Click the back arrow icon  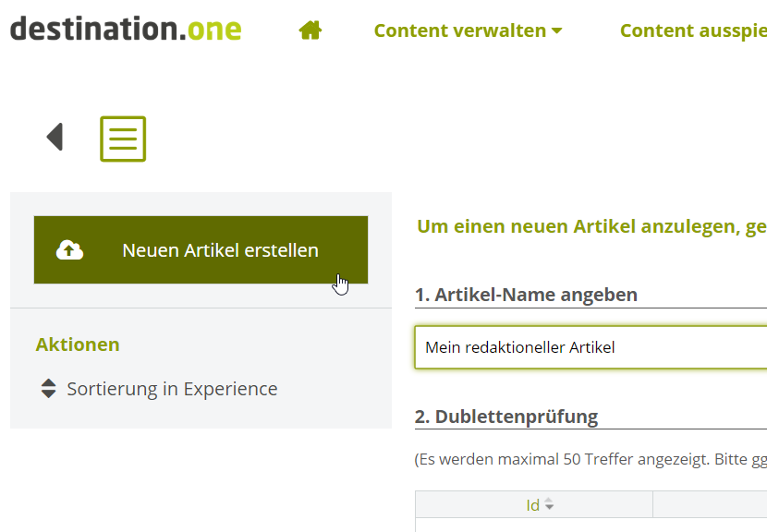coord(55,138)
